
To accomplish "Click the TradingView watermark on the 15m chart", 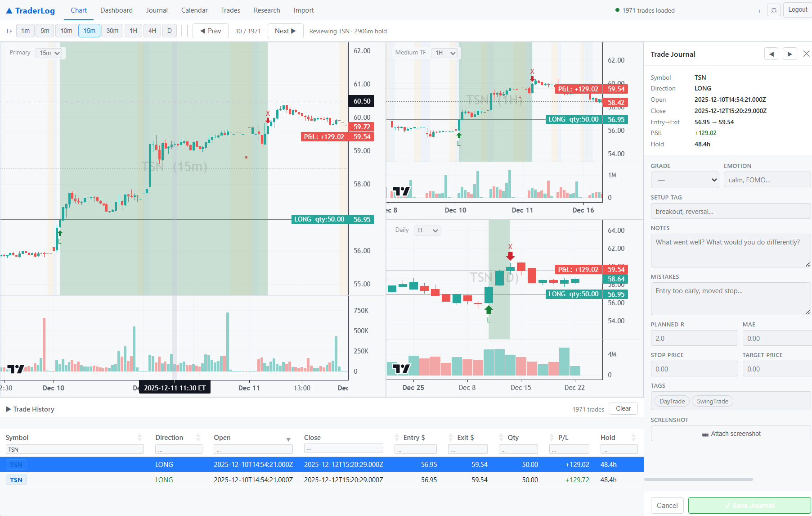I will click(x=16, y=368).
